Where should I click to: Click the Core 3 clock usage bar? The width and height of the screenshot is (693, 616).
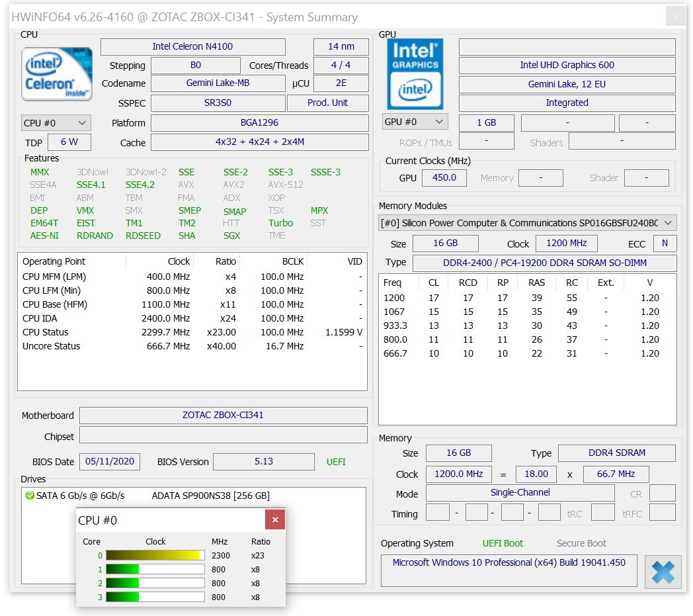click(155, 597)
